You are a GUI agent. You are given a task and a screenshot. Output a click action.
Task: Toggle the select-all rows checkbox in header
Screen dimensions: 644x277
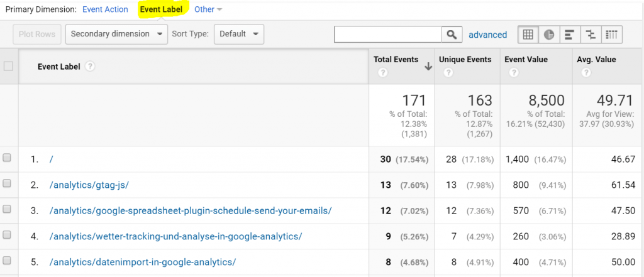tap(8, 66)
